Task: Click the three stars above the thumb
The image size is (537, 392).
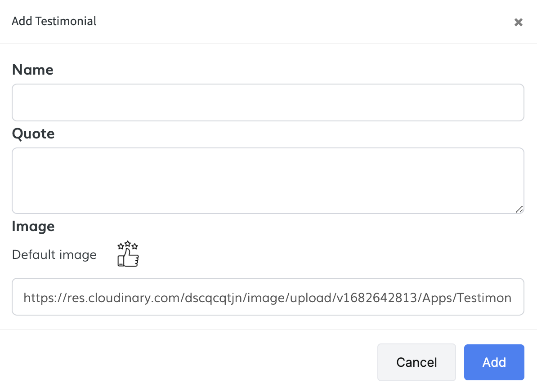Action: click(x=128, y=245)
